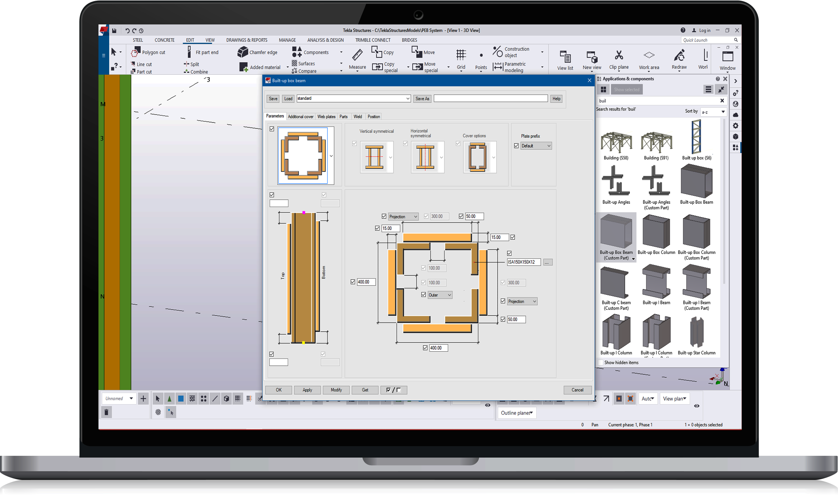Open the upper Projection dropdown

403,217
